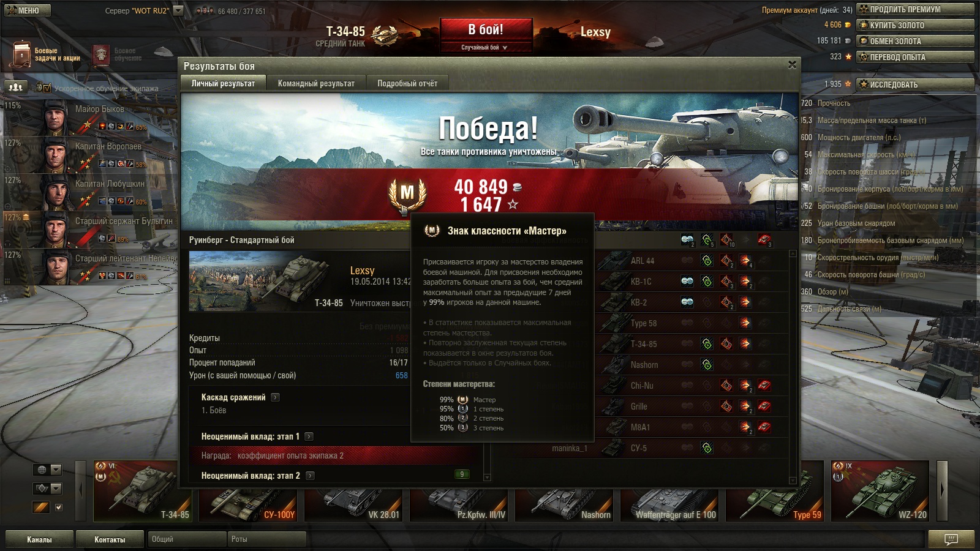Open the battle missions briefcase icon
The width and height of the screenshot is (980, 551).
[x=21, y=54]
